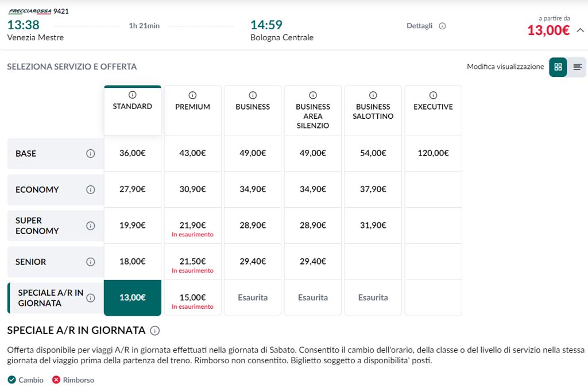This screenshot has width=588, height=392.
Task: Show info icon for BASE offer
Action: click(x=90, y=154)
